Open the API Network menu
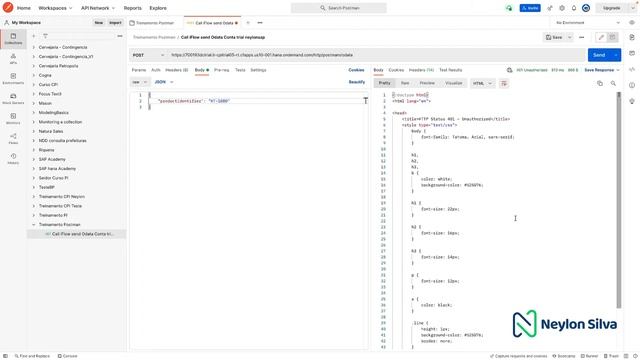The width and height of the screenshot is (640, 360). (x=98, y=8)
